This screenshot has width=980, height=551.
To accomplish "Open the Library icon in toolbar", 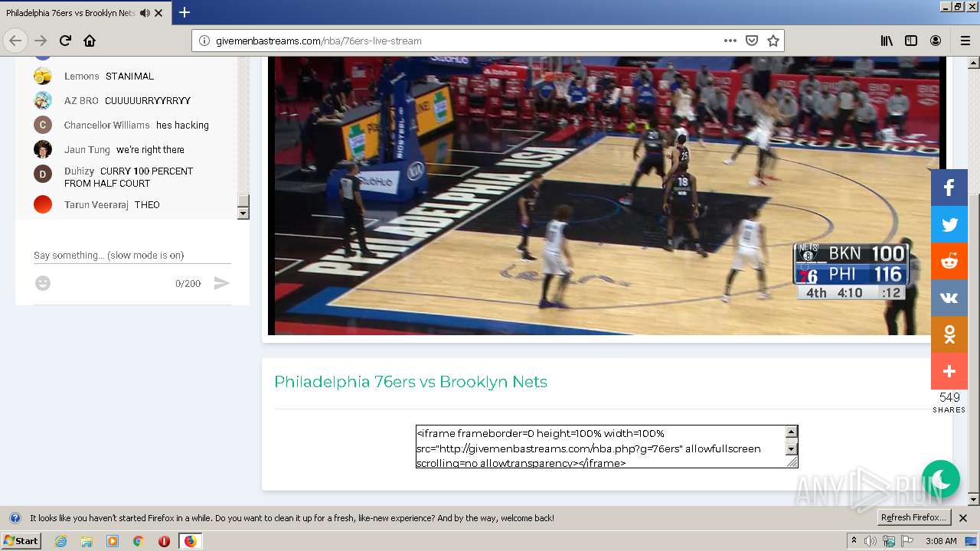I will click(887, 41).
